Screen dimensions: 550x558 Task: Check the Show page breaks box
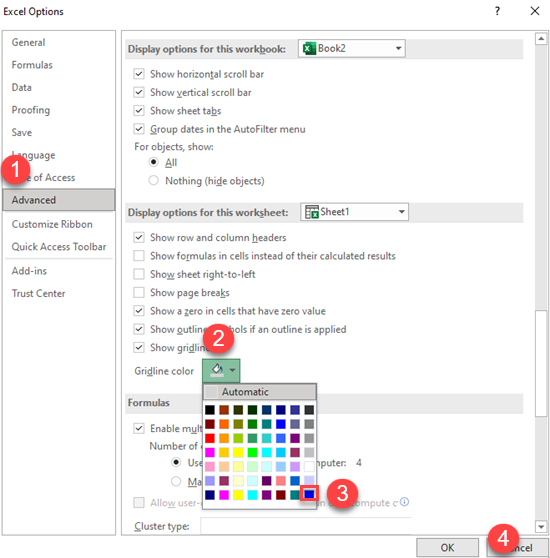(x=139, y=293)
